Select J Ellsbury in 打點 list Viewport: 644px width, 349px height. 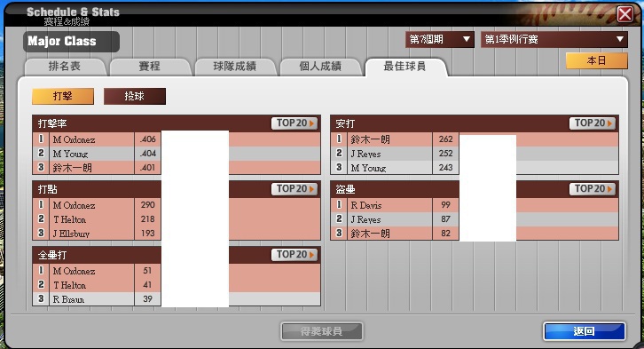pyautogui.click(x=71, y=234)
